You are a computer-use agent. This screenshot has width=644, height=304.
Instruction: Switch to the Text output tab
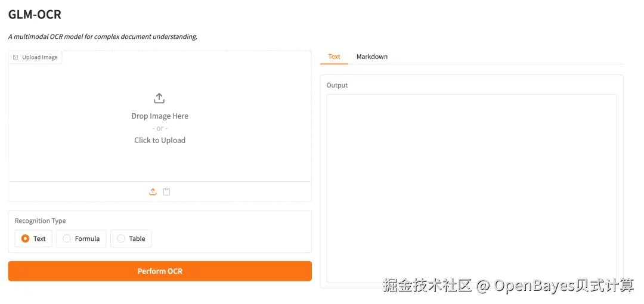[x=334, y=57]
